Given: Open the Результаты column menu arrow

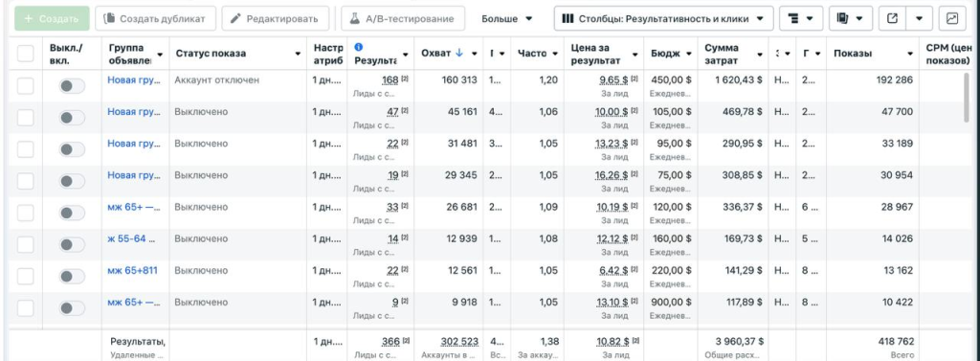Looking at the screenshot, I should tap(405, 55).
